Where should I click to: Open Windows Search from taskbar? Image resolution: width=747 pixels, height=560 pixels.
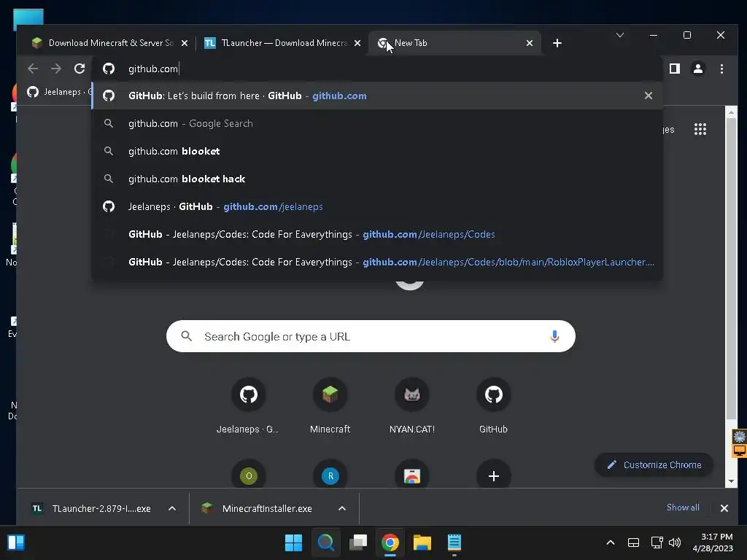point(326,542)
